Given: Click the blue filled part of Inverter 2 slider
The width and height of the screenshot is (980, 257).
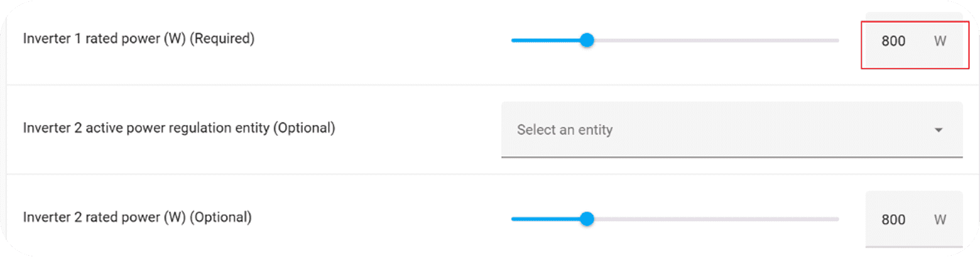Looking at the screenshot, I should pyautogui.click(x=545, y=219).
